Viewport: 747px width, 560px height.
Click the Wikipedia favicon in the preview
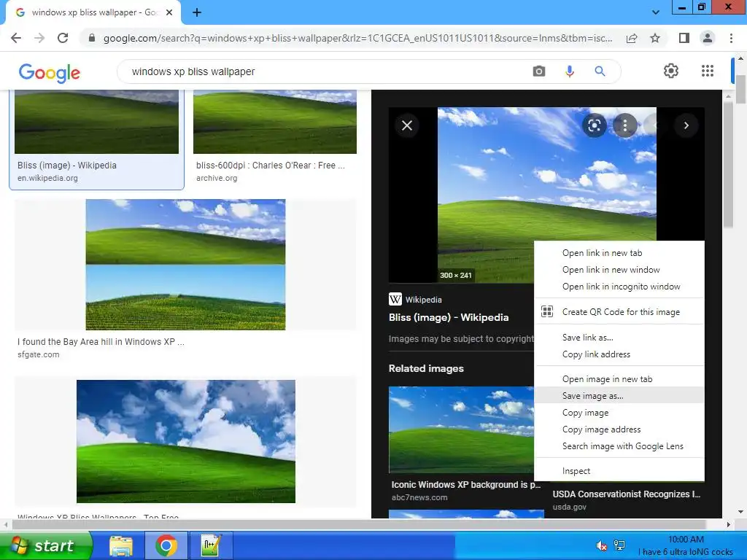pyautogui.click(x=395, y=299)
